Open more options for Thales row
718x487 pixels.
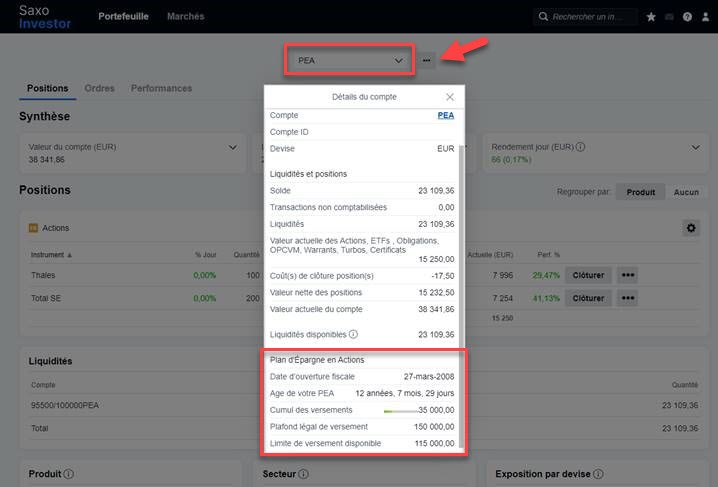point(628,275)
